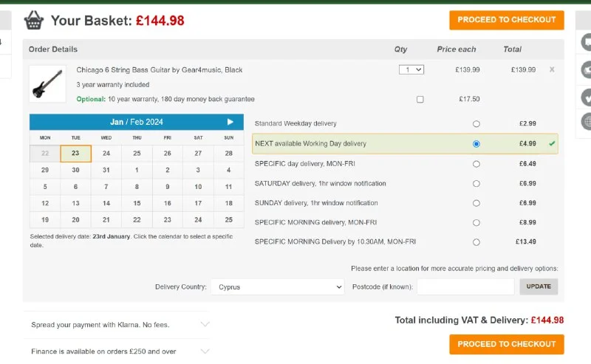The height and width of the screenshot is (364, 591).
Task: Advance the calendar with the next month arrow
Action: point(230,122)
